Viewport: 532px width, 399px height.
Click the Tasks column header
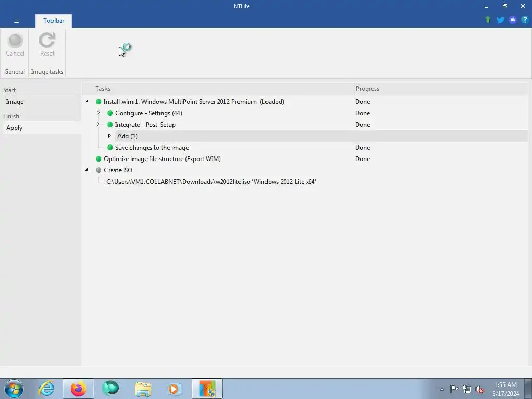pos(218,89)
